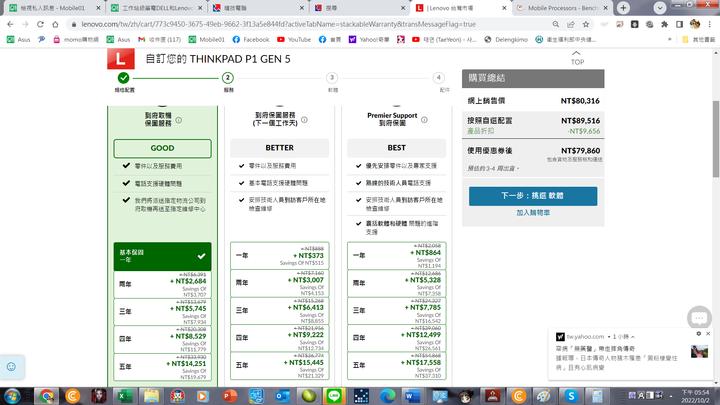The width and height of the screenshot is (720, 405).
Task: Select BETTER three-year option NT$6,413
Action: tap(280, 310)
